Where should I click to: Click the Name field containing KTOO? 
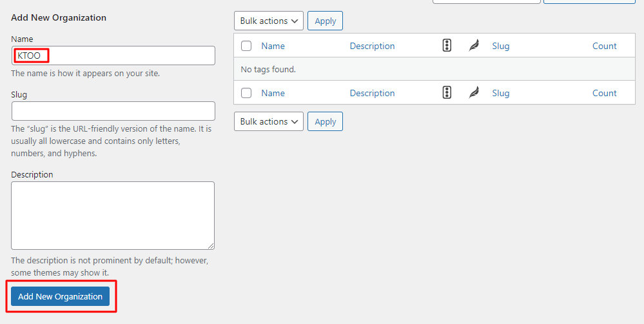click(x=113, y=56)
